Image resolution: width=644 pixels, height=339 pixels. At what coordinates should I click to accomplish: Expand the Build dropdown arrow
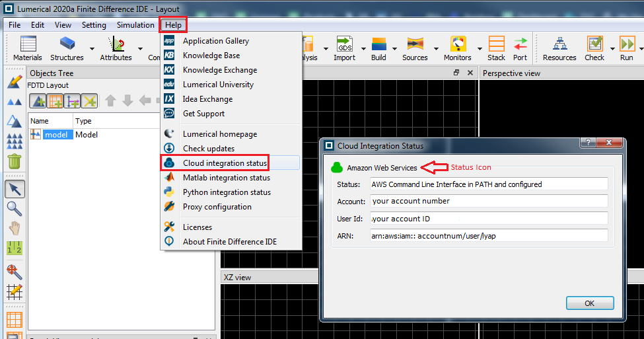pyautogui.click(x=394, y=48)
